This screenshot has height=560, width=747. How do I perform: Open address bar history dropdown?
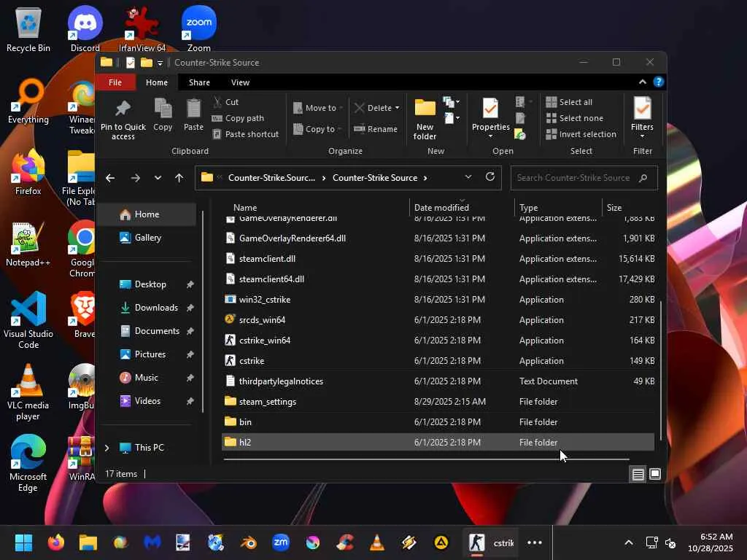coord(468,176)
